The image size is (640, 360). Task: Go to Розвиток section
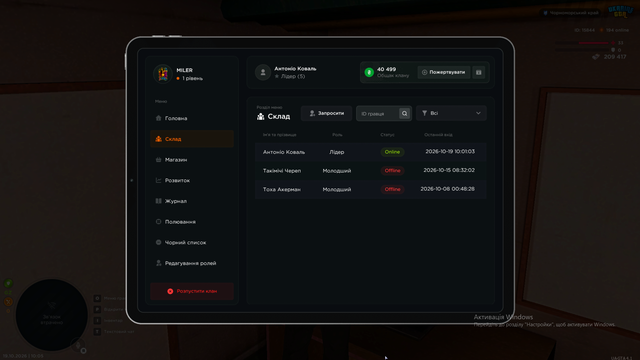(192, 180)
